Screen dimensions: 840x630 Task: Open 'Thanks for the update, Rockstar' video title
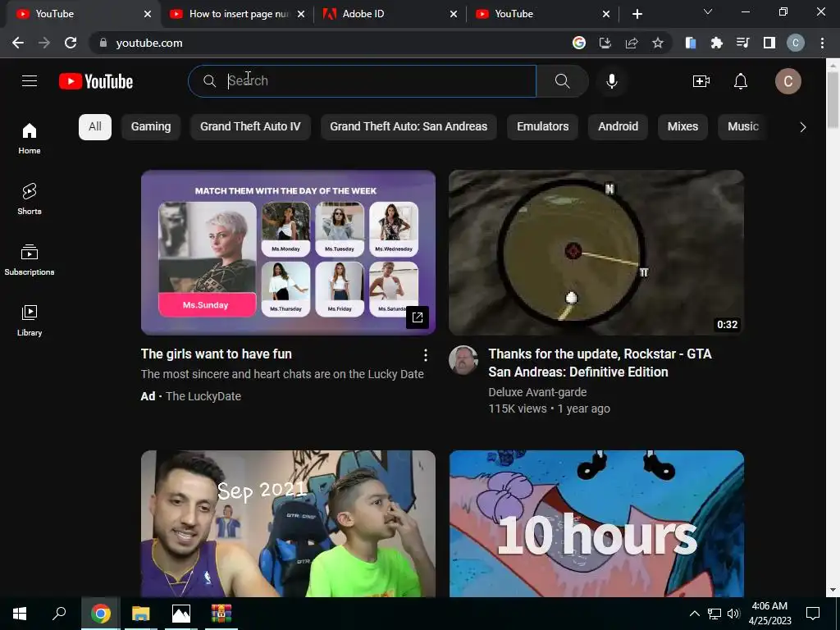[600, 363]
